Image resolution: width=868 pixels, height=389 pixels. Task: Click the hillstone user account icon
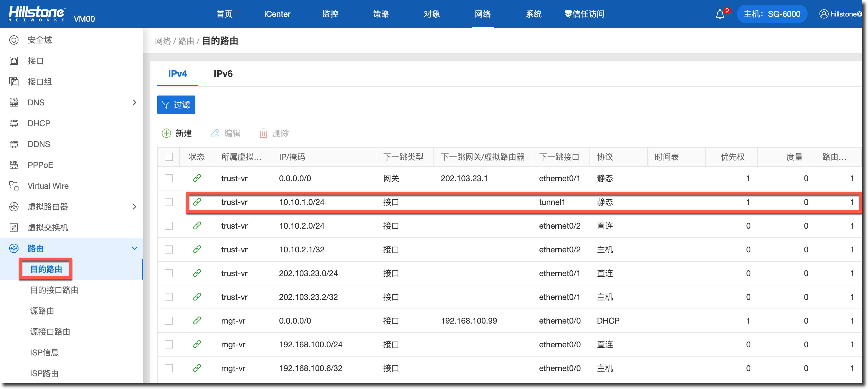(824, 14)
